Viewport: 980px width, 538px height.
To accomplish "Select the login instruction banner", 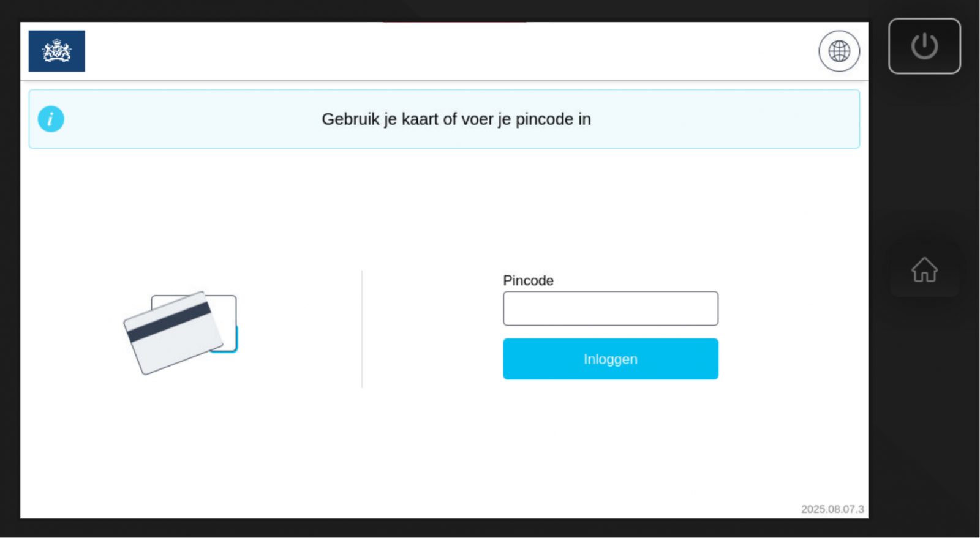I will click(x=456, y=119).
